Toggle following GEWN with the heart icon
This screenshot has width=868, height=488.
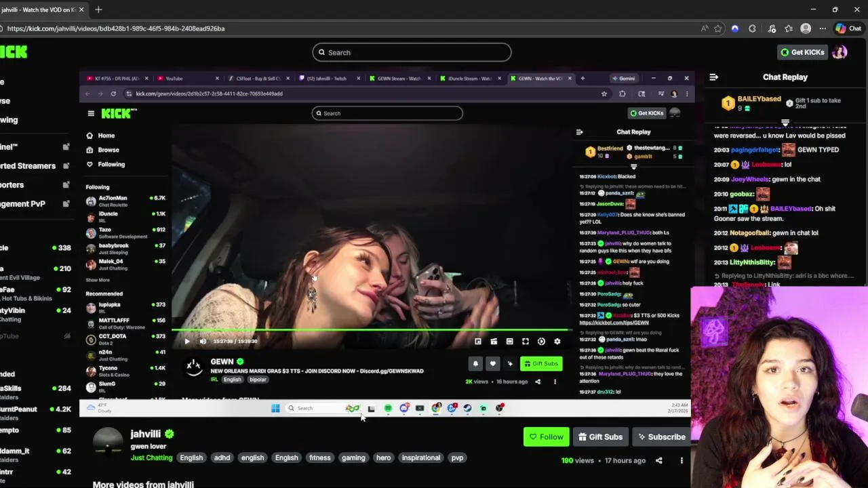(x=493, y=364)
